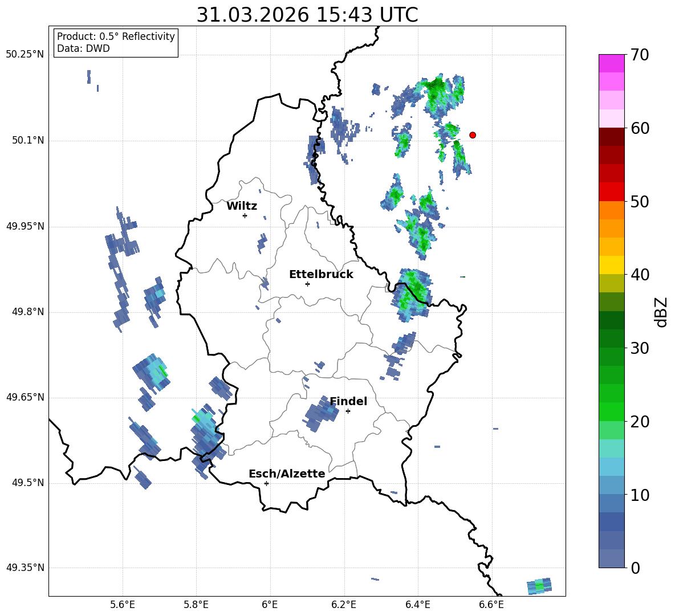Click the small radar echo in bottom-right map corner

click(539, 586)
